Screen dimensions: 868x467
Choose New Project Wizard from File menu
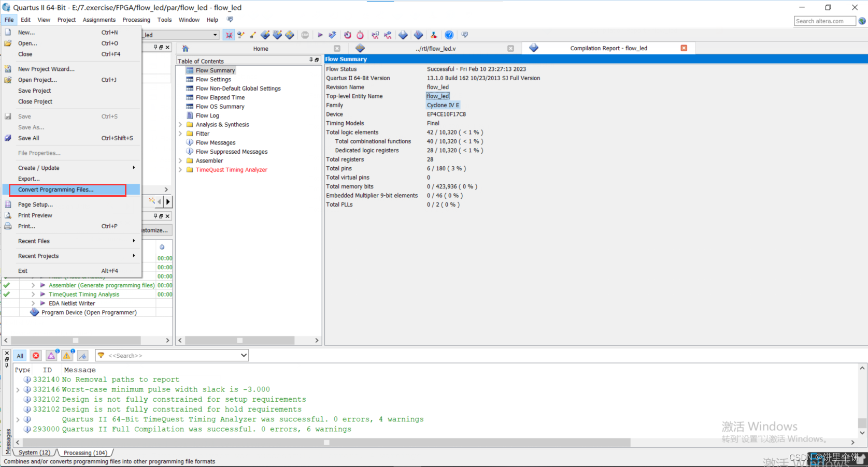pos(72,69)
